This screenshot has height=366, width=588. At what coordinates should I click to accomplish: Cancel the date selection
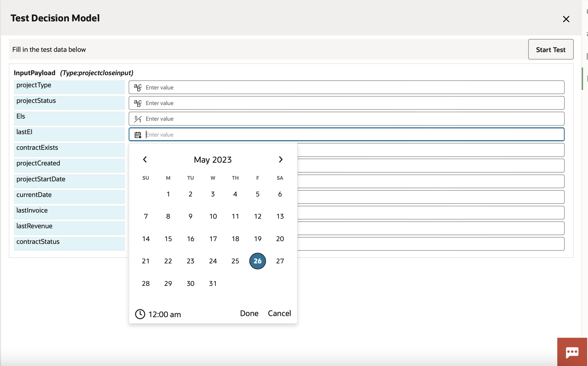click(x=279, y=313)
